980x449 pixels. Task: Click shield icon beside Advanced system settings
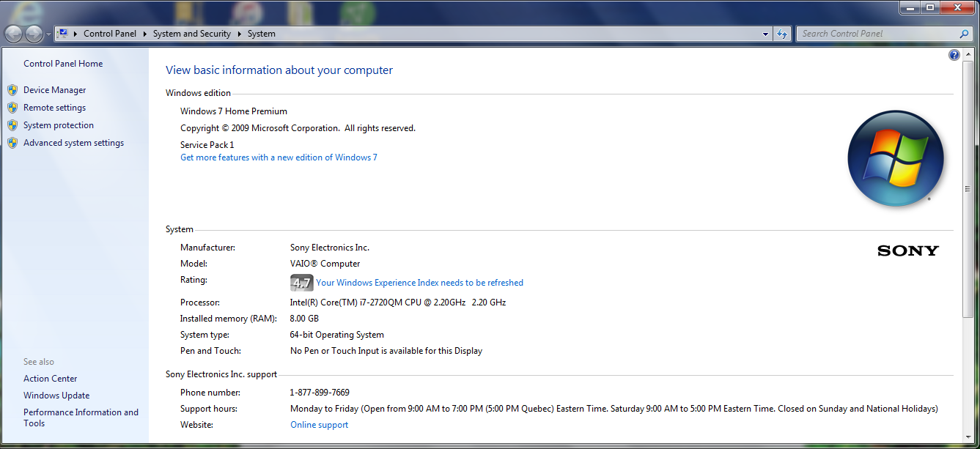12,143
